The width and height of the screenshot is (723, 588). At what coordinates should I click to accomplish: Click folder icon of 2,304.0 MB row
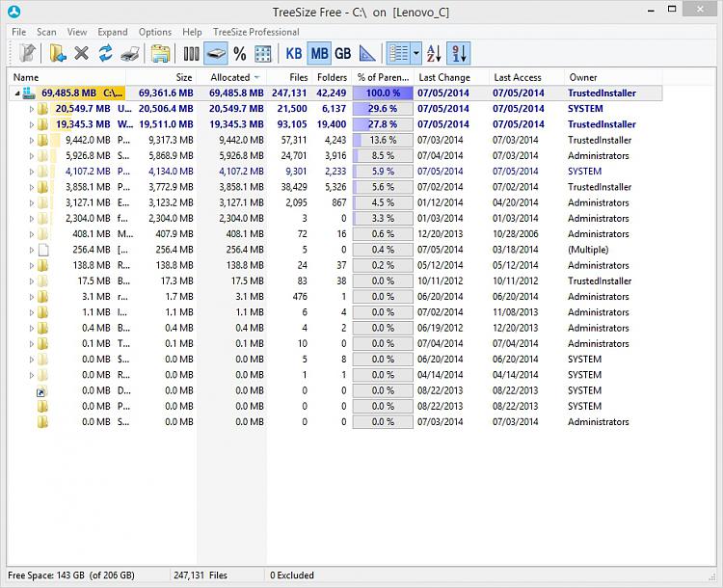coord(42,219)
